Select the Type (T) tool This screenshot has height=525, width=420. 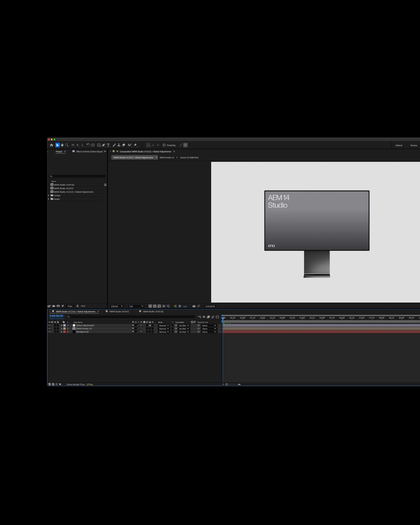[108, 145]
